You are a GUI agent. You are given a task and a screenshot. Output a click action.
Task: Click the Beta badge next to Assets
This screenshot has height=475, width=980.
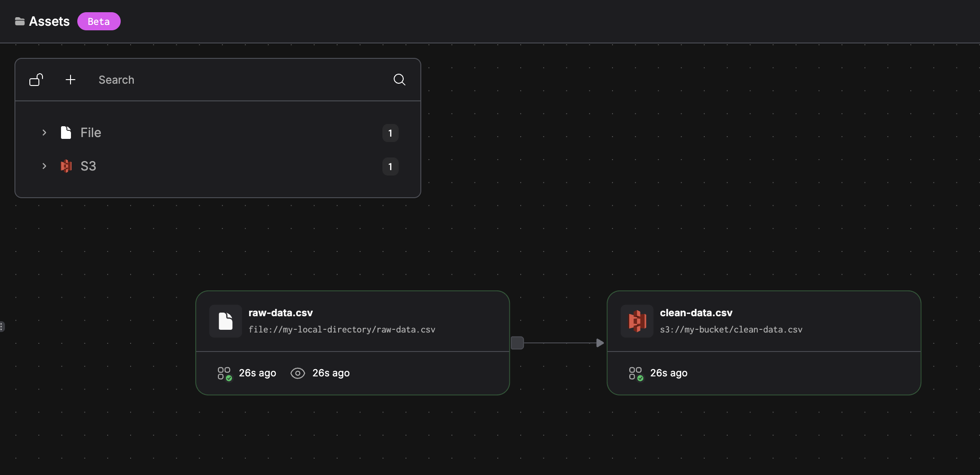(x=99, y=21)
